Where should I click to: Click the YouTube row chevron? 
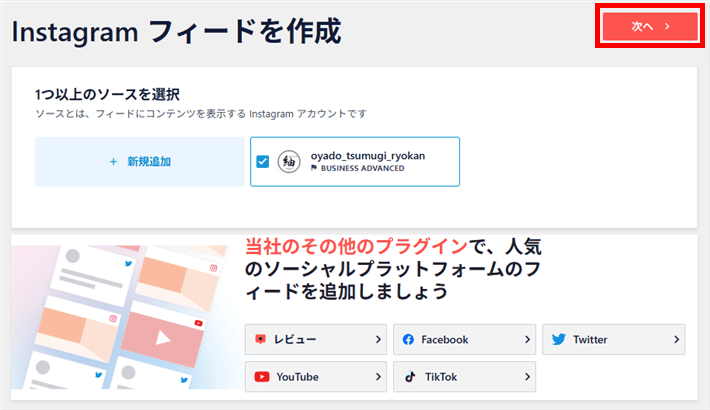tap(378, 376)
